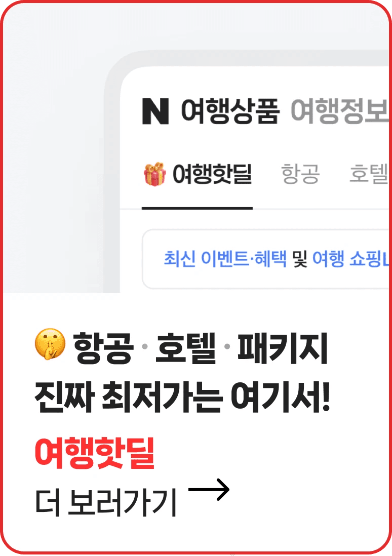392x556 pixels.
Task: Click the gift box icon
Action: pyautogui.click(x=154, y=174)
